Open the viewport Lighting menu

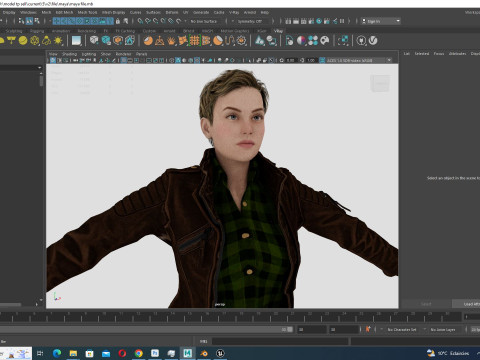[x=89, y=54]
